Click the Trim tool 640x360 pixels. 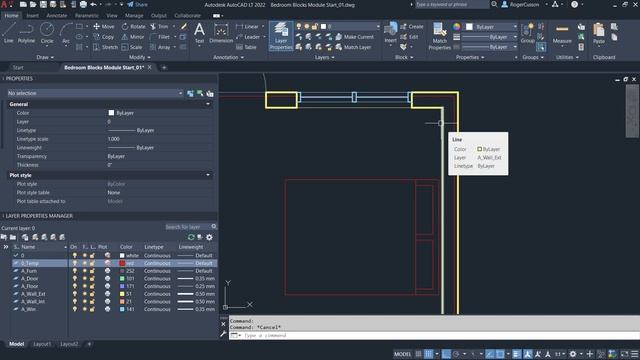159,27
